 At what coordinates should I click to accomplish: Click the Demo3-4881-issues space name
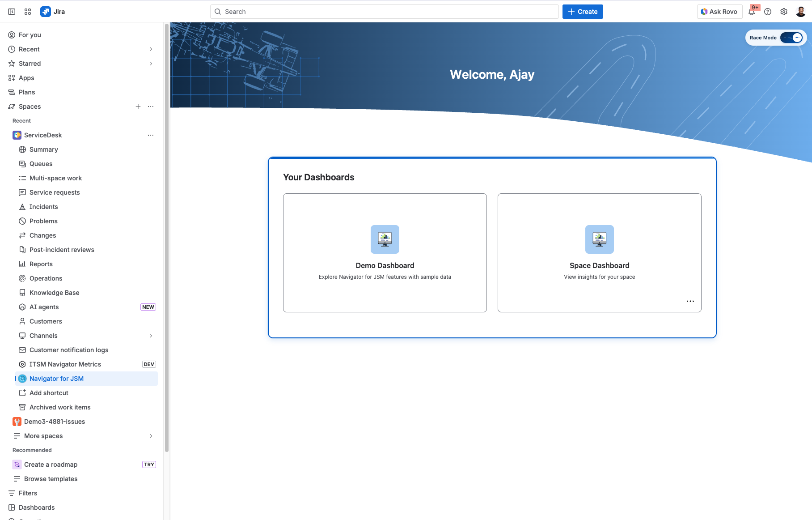coord(55,422)
